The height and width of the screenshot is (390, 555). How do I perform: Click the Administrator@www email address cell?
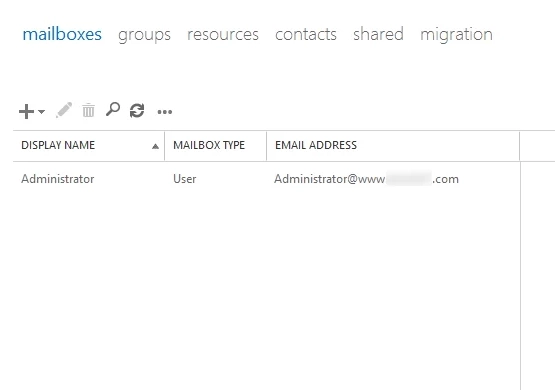pos(366,179)
